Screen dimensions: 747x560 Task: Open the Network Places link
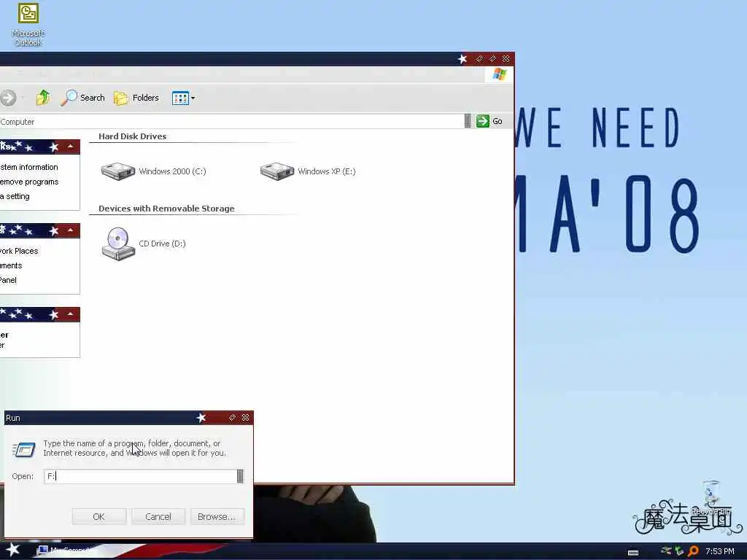(19, 251)
